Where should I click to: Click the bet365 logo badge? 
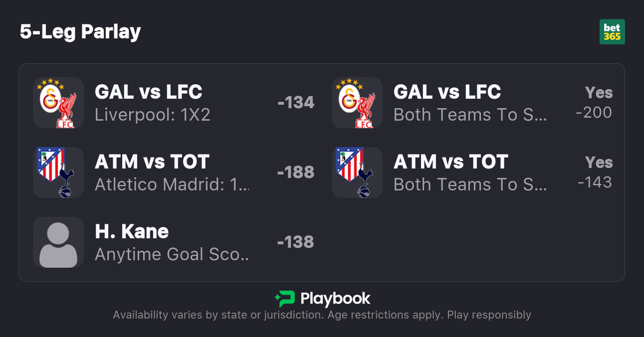(x=612, y=32)
